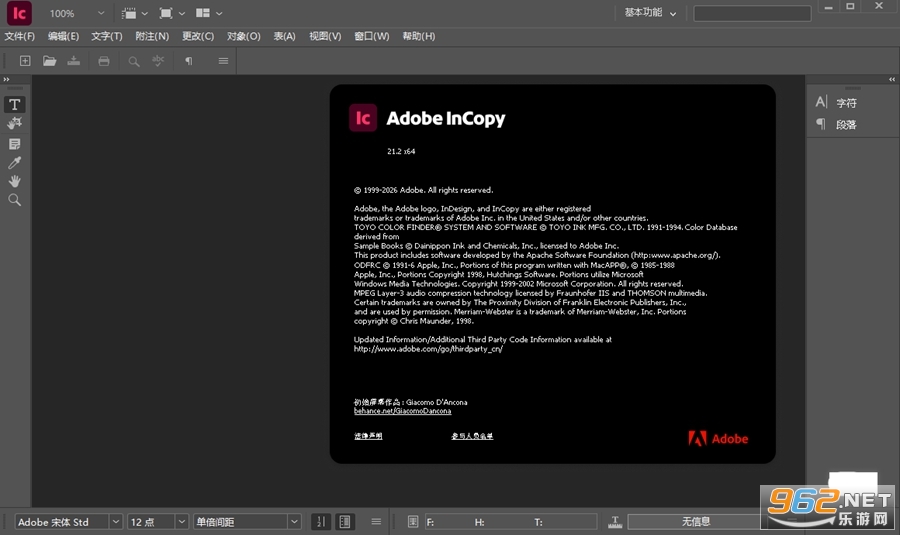Open the arrange documents dropdown icon
The height and width of the screenshot is (535, 900).
click(208, 13)
